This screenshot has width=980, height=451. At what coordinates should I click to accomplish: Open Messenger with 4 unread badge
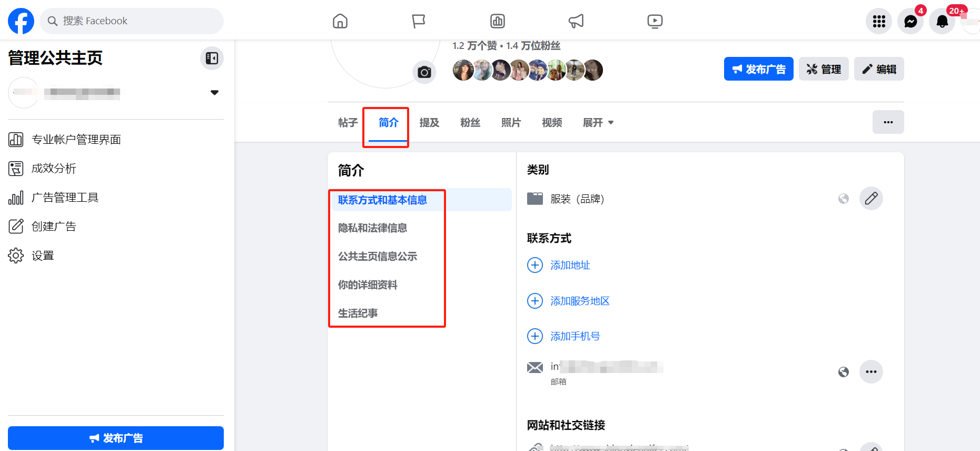[x=910, y=21]
